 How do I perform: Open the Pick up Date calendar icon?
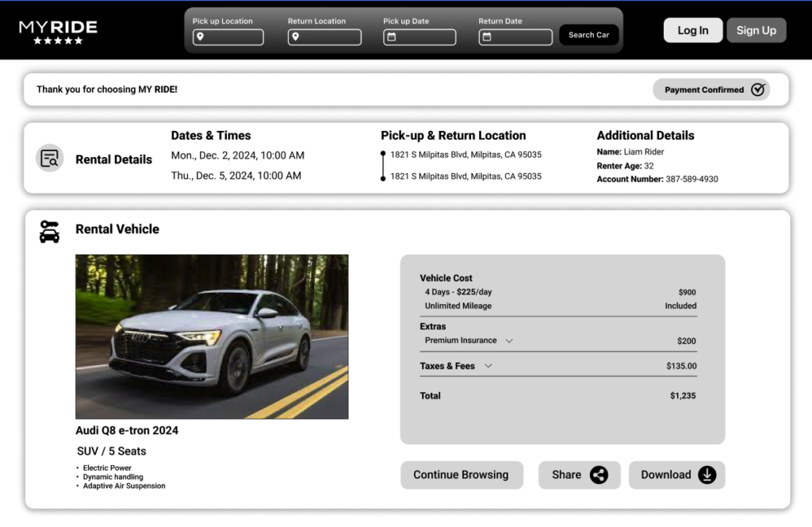pos(391,37)
